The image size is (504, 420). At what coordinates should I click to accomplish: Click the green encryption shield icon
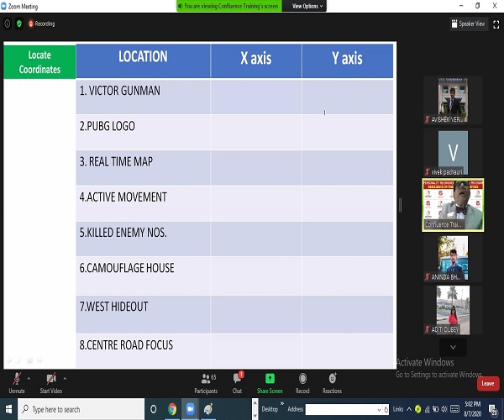click(x=19, y=24)
